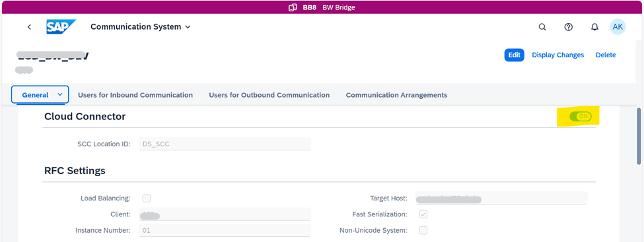The height and width of the screenshot is (242, 644).
Task: Click the SAP logo
Action: tap(61, 27)
